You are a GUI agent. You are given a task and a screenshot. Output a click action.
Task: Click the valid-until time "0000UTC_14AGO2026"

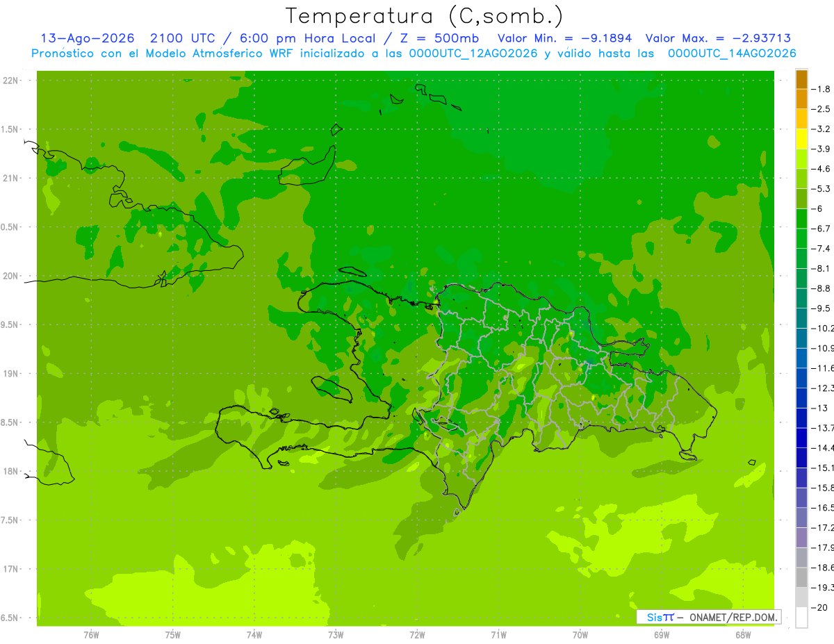(x=732, y=53)
